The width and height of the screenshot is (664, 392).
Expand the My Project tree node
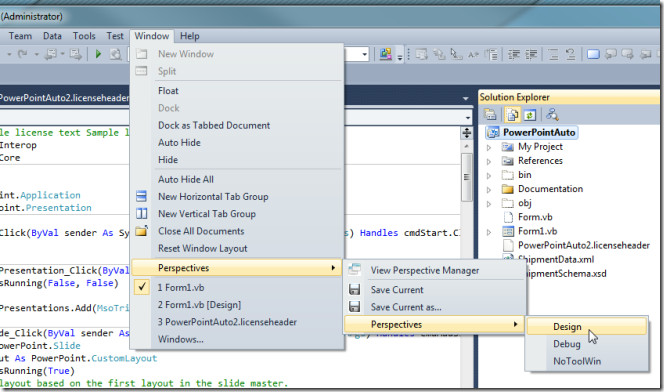coord(489,147)
